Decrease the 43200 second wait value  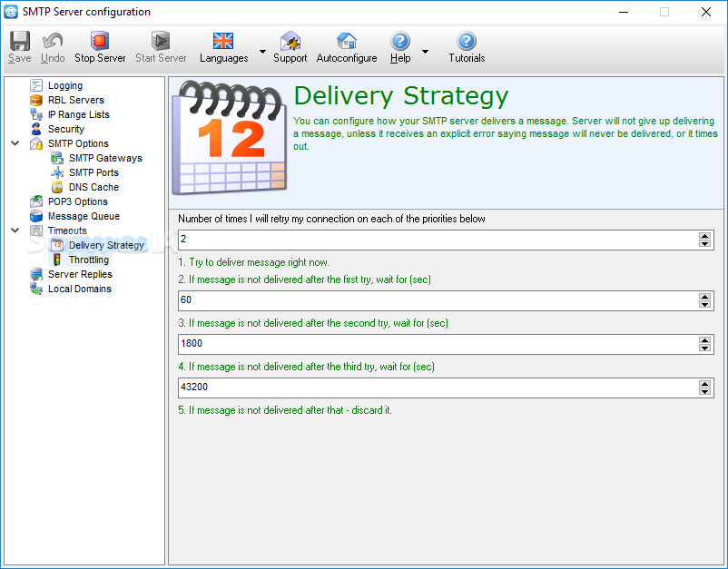point(704,391)
